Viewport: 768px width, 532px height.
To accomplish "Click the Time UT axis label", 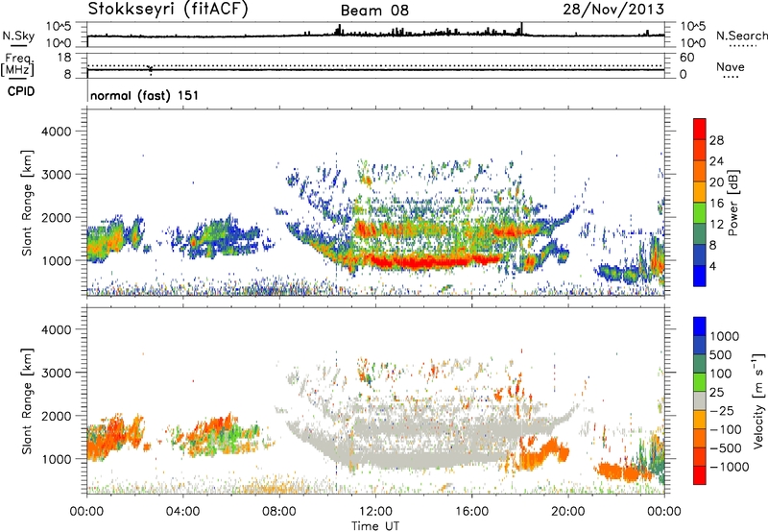I will [375, 526].
